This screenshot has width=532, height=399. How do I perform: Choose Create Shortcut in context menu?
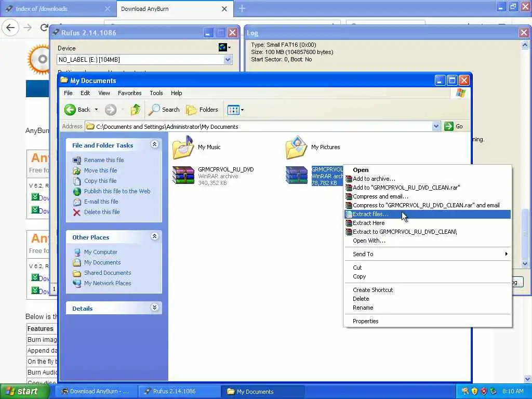428,290
